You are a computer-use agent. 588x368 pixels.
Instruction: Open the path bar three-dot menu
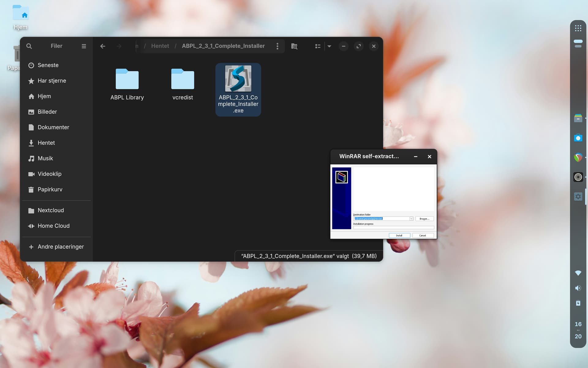click(x=277, y=46)
